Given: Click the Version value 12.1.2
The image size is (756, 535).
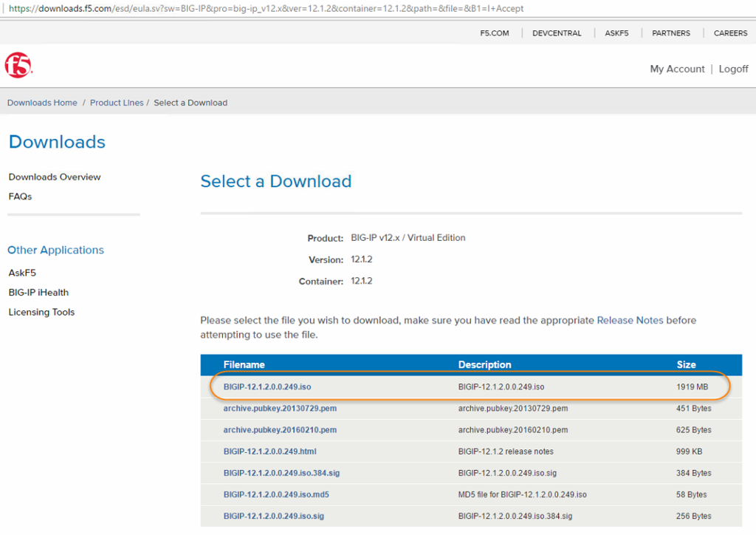Looking at the screenshot, I should (362, 259).
